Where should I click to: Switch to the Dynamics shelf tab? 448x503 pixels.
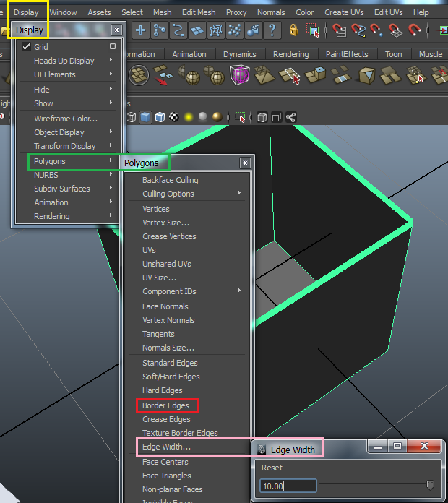pyautogui.click(x=239, y=54)
